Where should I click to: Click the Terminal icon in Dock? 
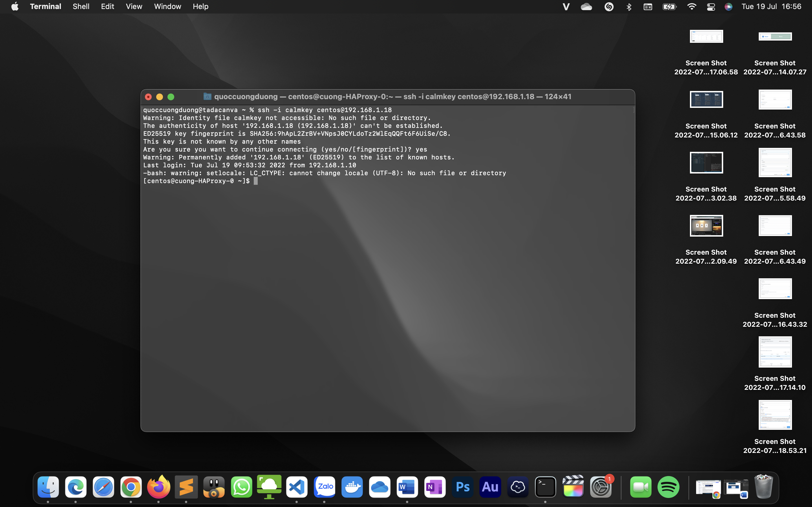coord(545,487)
